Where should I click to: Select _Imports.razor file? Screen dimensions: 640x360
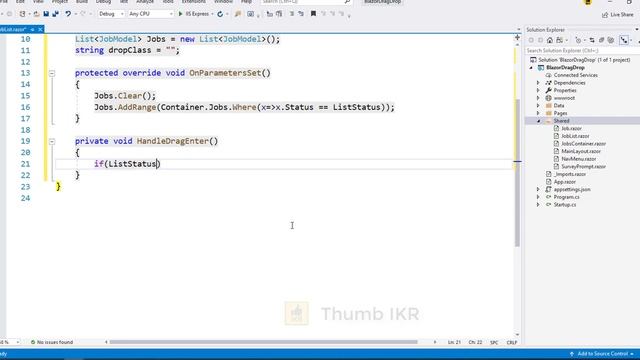click(570, 174)
